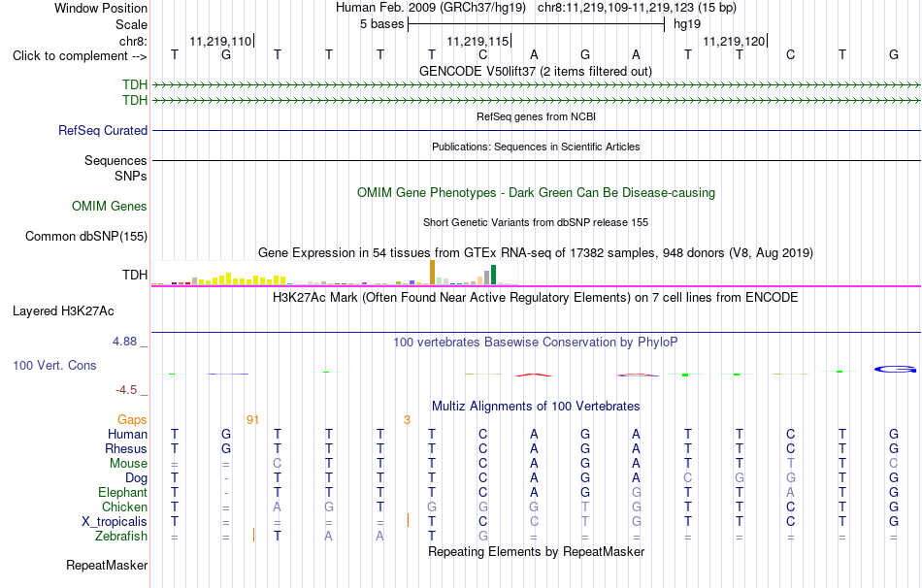Screen dimensions: 922x588
Task: Open the '100 Vert. Cons' track label
Action: click(54, 365)
